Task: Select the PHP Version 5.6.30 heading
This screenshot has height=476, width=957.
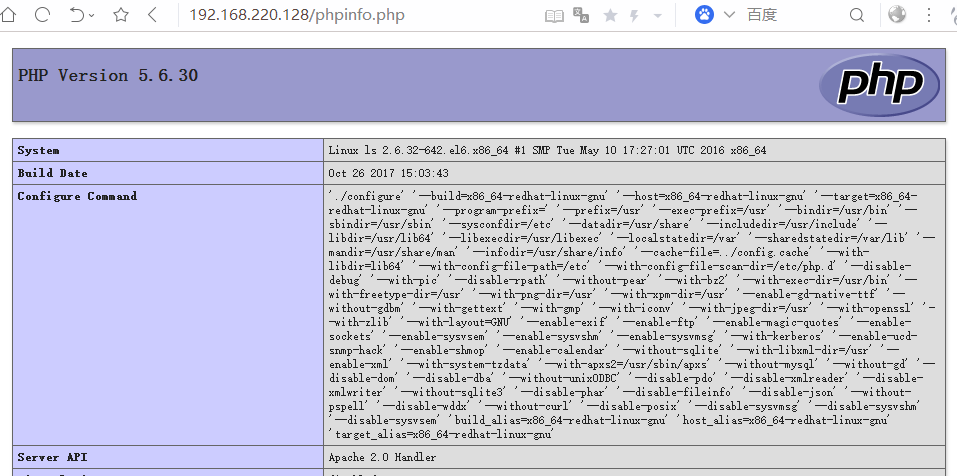Action: coord(108,76)
